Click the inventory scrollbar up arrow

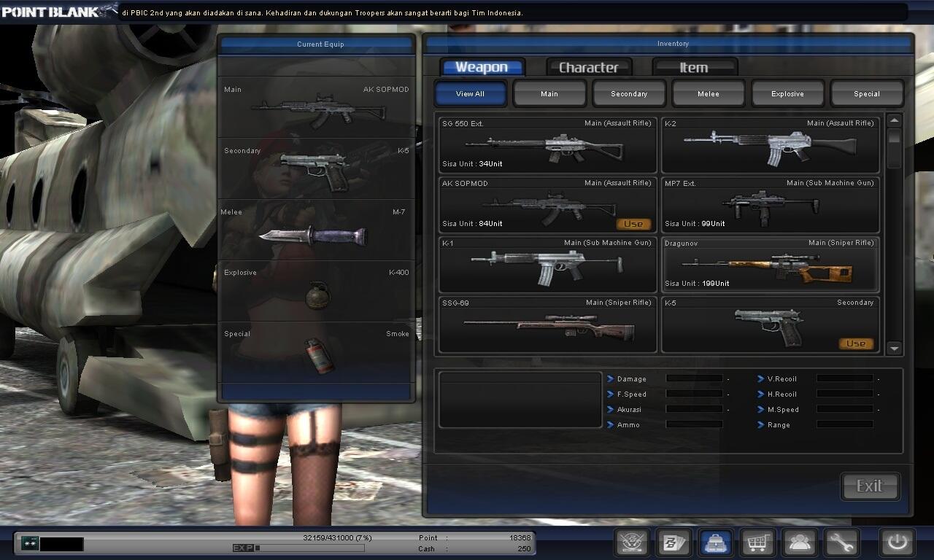895,120
